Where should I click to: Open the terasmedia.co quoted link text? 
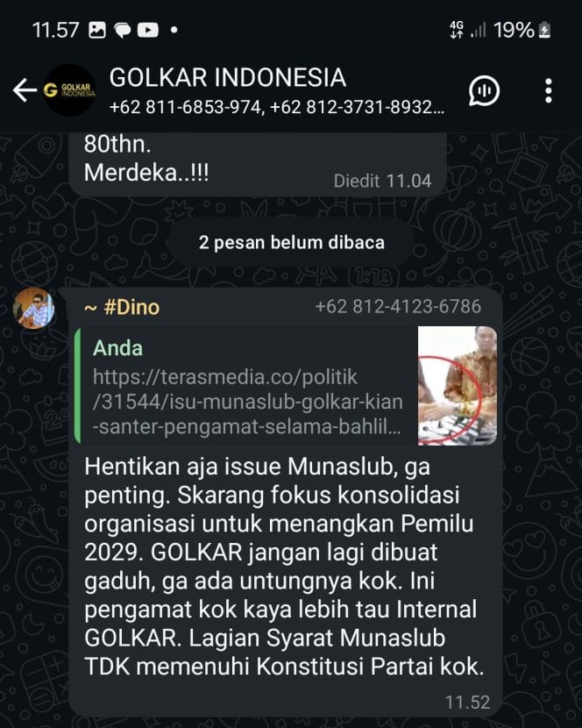(247, 402)
